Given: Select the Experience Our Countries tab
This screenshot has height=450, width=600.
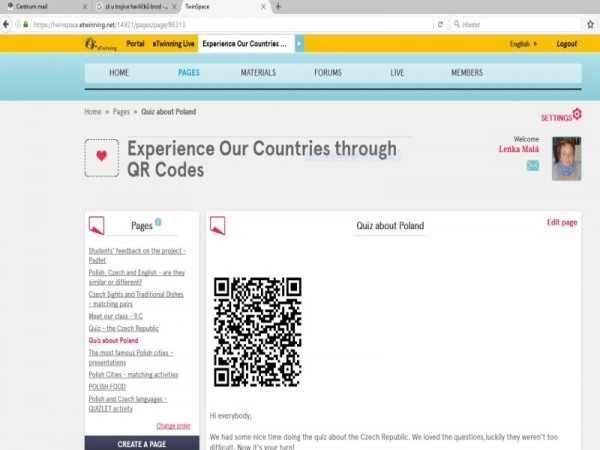Looking at the screenshot, I should click(246, 44).
